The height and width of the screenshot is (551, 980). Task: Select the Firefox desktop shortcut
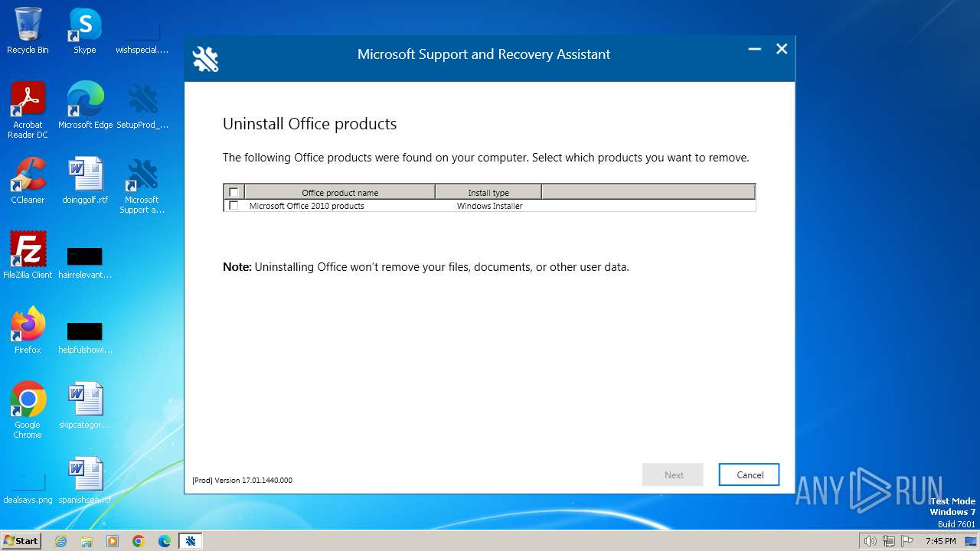(28, 331)
